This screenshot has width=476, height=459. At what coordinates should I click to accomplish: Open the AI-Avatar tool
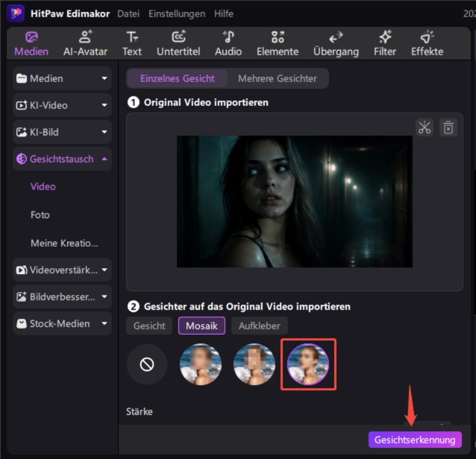(x=85, y=44)
